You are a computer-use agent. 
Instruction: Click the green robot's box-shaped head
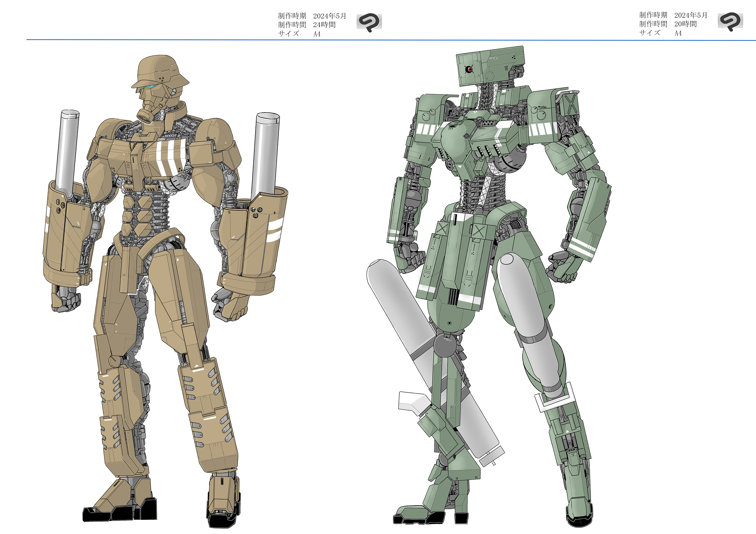(491, 66)
